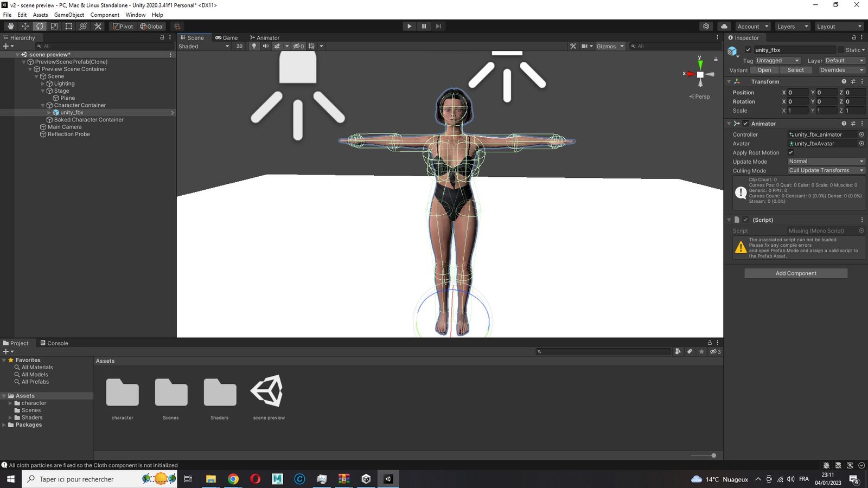This screenshot has height=488, width=868.
Task: Select Reflection Probe in Hierarchy
Action: [x=68, y=134]
